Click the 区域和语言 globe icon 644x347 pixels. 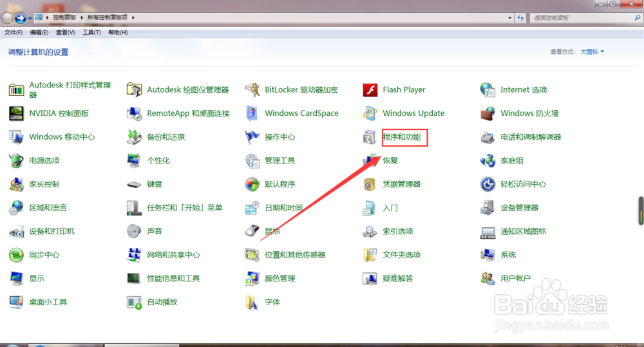[x=17, y=208]
